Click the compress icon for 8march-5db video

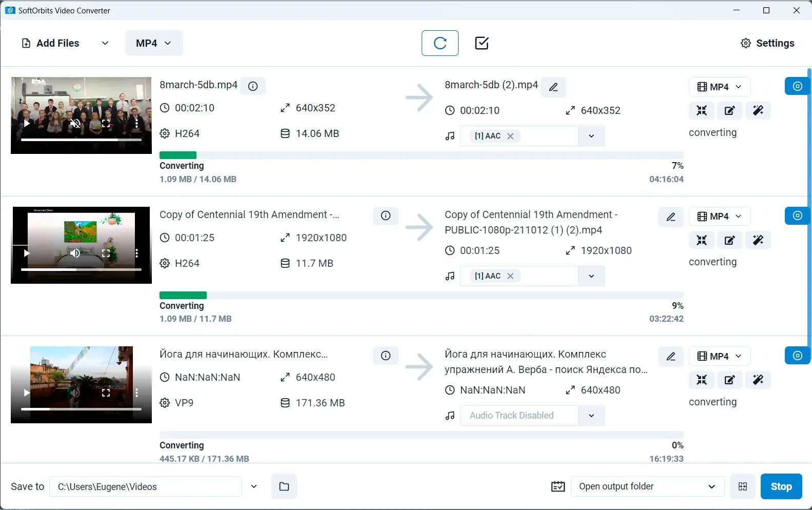[701, 110]
